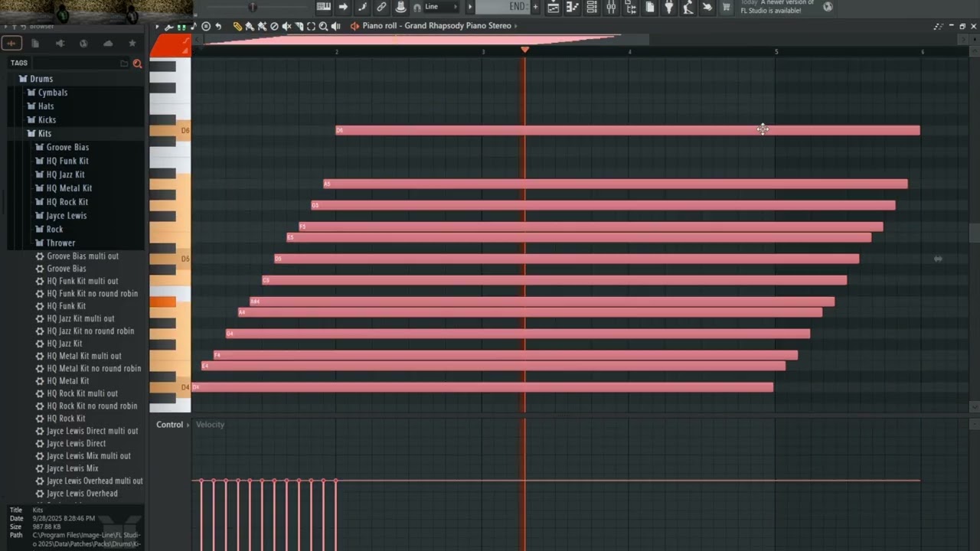This screenshot has height=551, width=980.
Task: Click Piano roll Grand Rhapsody title
Action: click(x=436, y=26)
